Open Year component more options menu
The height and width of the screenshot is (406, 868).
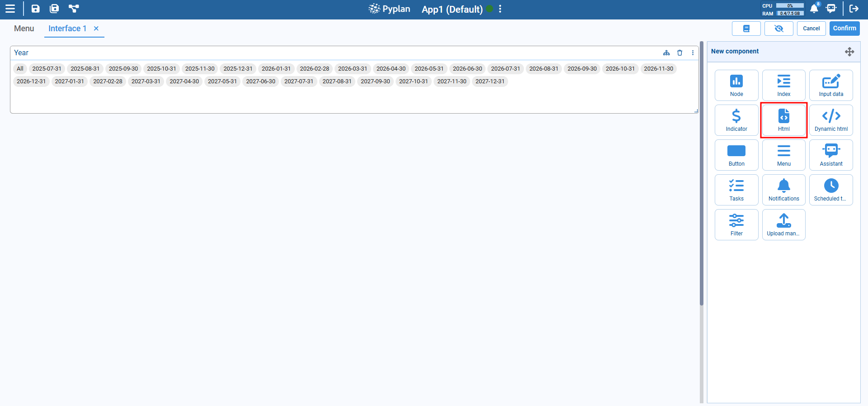pos(693,53)
